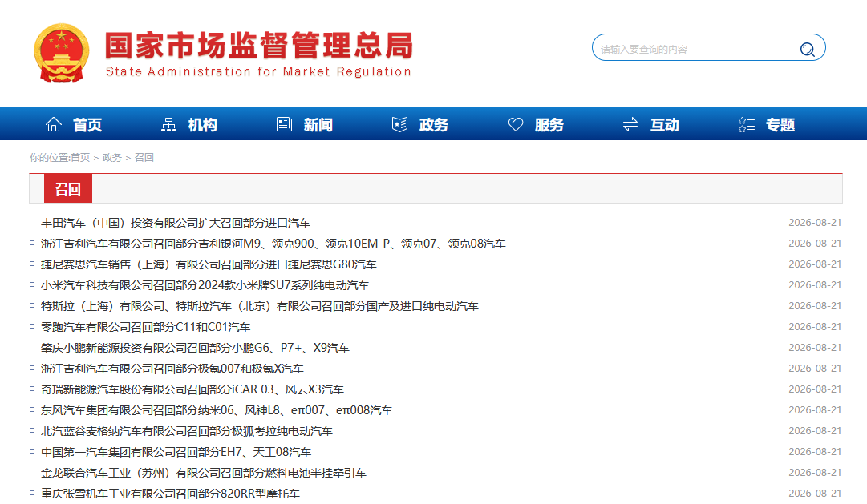Click the date 2026-08-21 on the 零跑汽车 row

815,327
